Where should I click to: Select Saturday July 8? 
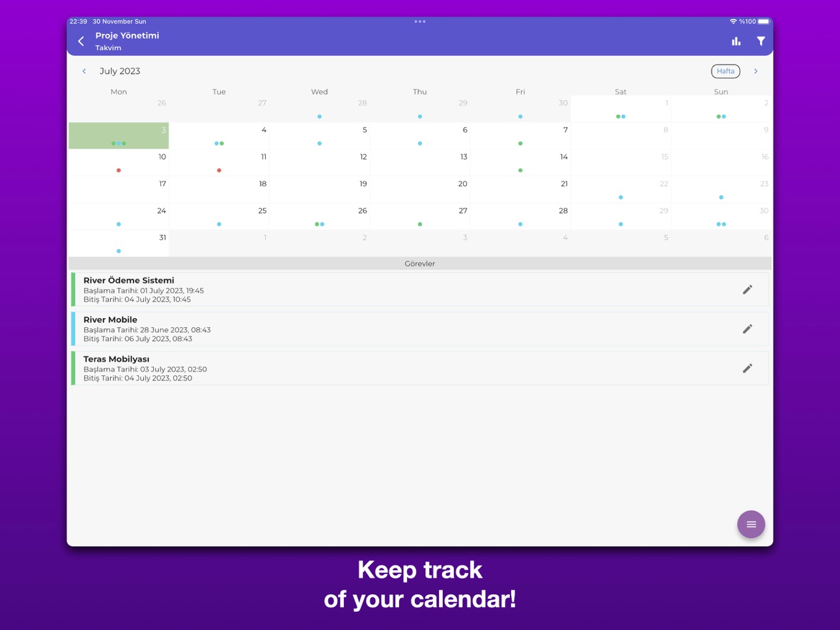pyautogui.click(x=621, y=136)
